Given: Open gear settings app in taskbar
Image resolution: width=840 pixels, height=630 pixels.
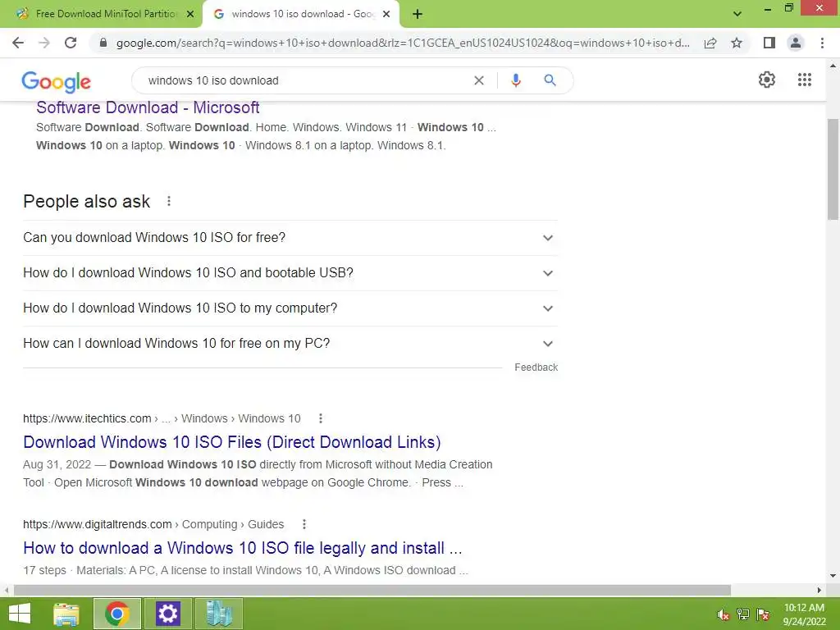Looking at the screenshot, I should [167, 614].
